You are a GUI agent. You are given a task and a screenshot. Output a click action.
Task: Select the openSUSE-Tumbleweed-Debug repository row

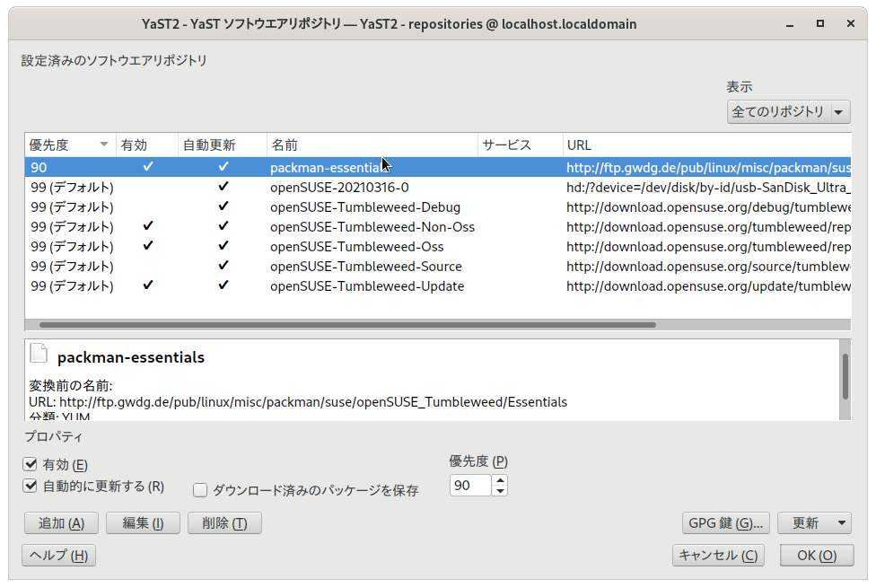(438, 206)
